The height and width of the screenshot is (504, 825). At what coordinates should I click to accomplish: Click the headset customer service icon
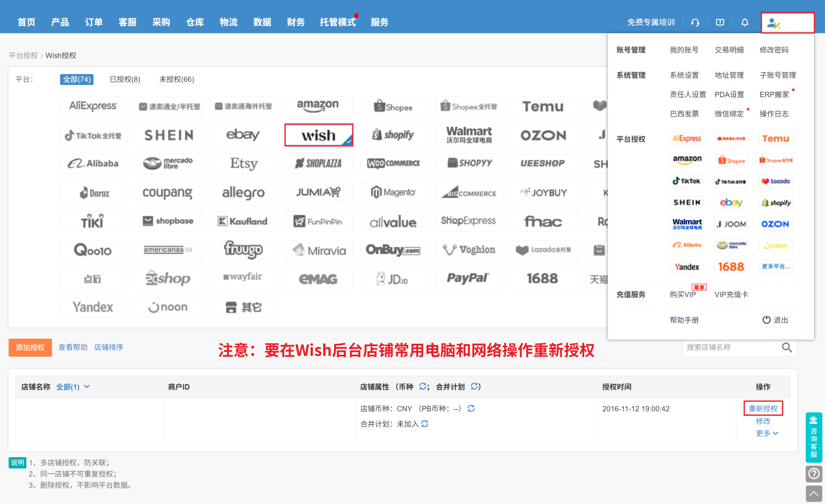click(x=695, y=23)
